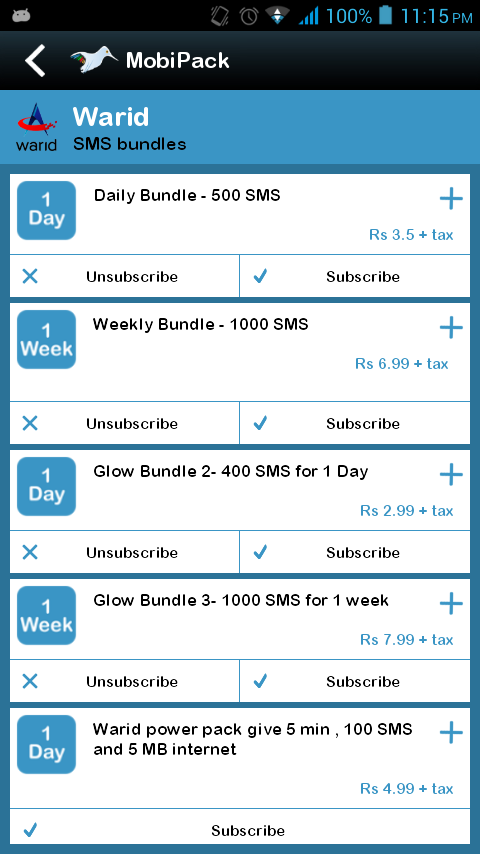The image size is (480, 854).
Task: Select the 1 Week badge for Weekly Bundle
Action: coord(46,339)
